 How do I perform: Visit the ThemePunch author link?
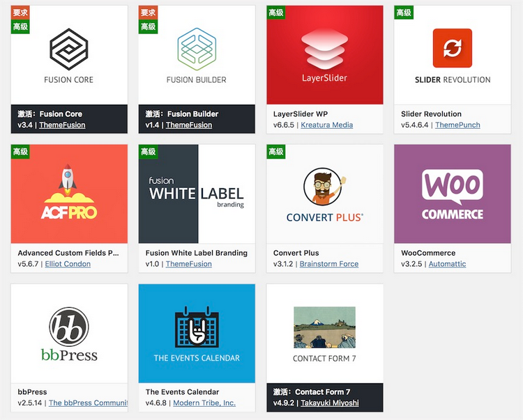coord(457,125)
